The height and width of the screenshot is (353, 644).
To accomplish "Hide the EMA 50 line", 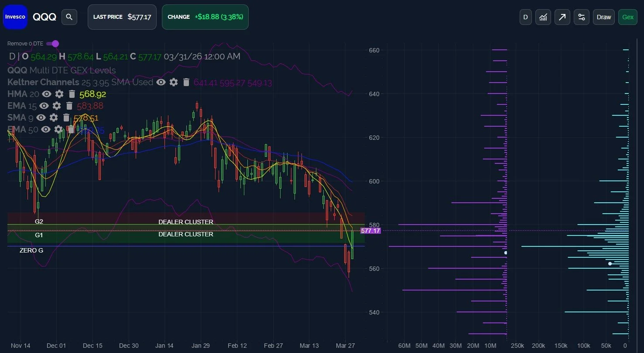I will click(46, 129).
